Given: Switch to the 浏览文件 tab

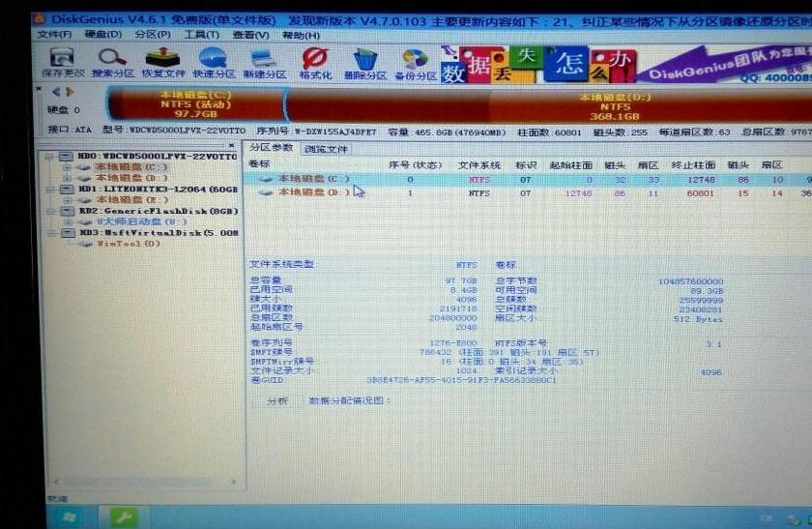Looking at the screenshot, I should click(326, 149).
